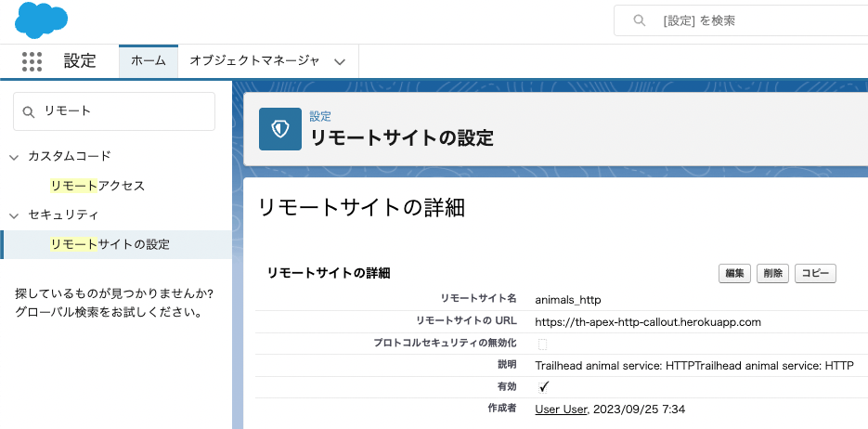868x429 pixels.
Task: Select リモートサイトの設定 in the sidebar
Action: tap(110, 244)
